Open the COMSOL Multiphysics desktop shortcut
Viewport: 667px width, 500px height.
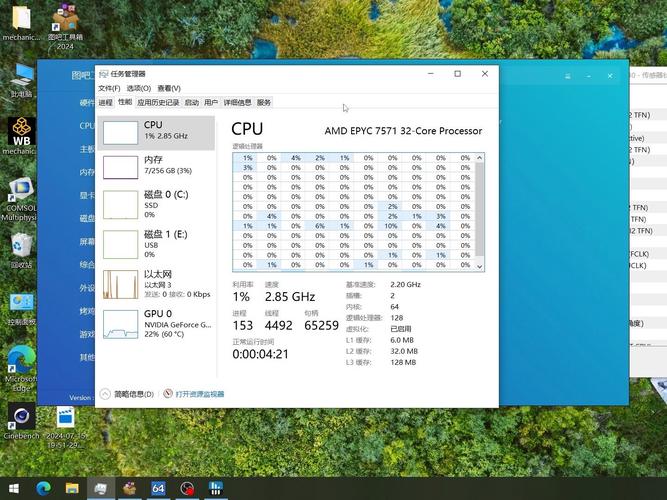point(20,199)
